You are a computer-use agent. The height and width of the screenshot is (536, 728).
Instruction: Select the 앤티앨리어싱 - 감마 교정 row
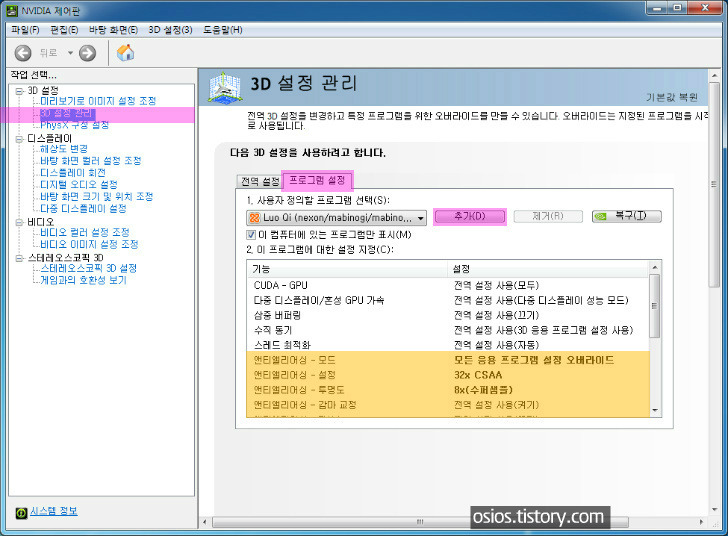click(448, 405)
